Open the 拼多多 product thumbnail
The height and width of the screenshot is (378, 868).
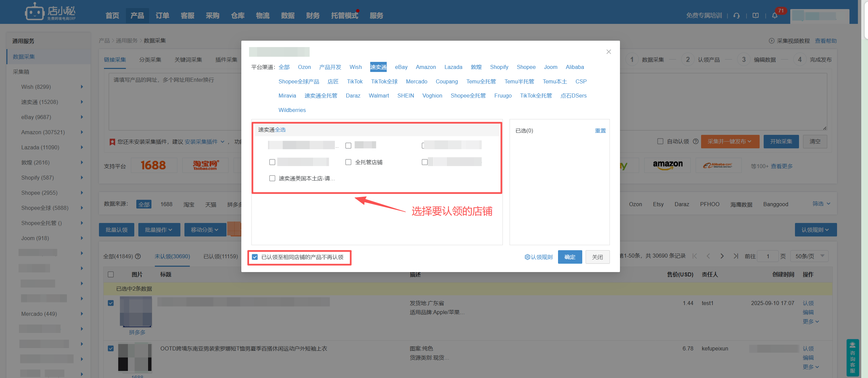[x=136, y=312]
